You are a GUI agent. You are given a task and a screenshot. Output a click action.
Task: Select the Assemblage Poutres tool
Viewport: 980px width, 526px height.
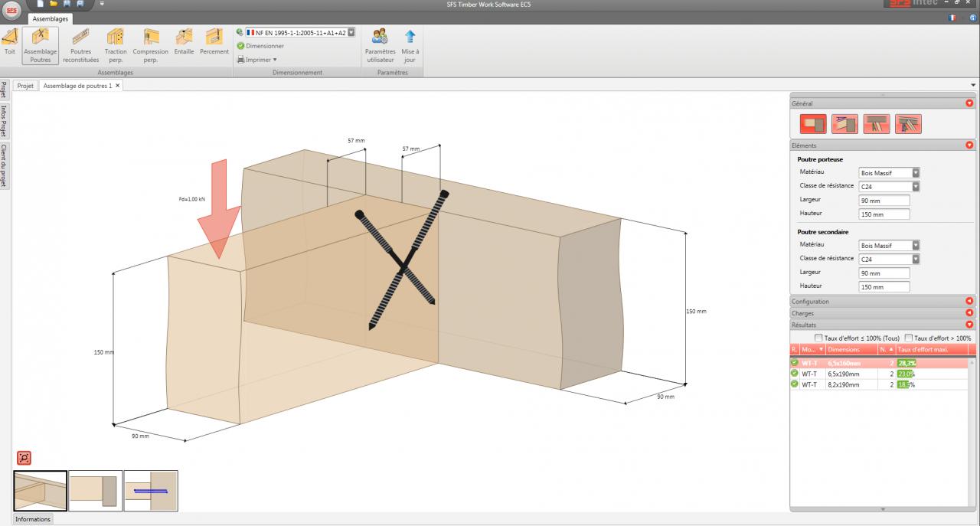(41, 44)
